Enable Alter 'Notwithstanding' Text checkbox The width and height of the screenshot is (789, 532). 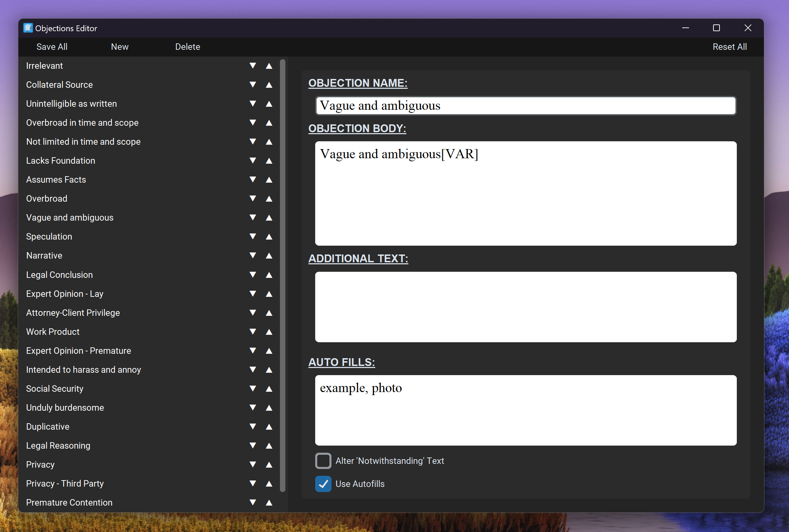tap(323, 461)
